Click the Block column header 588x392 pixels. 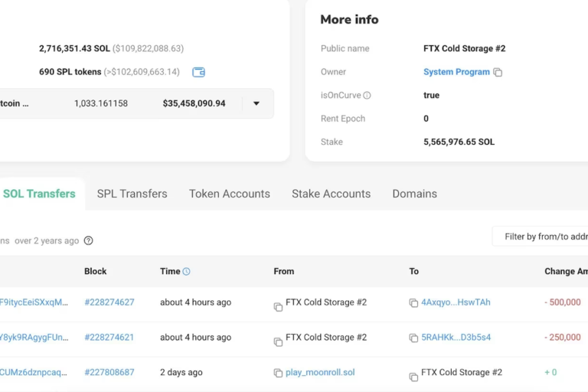click(x=95, y=271)
